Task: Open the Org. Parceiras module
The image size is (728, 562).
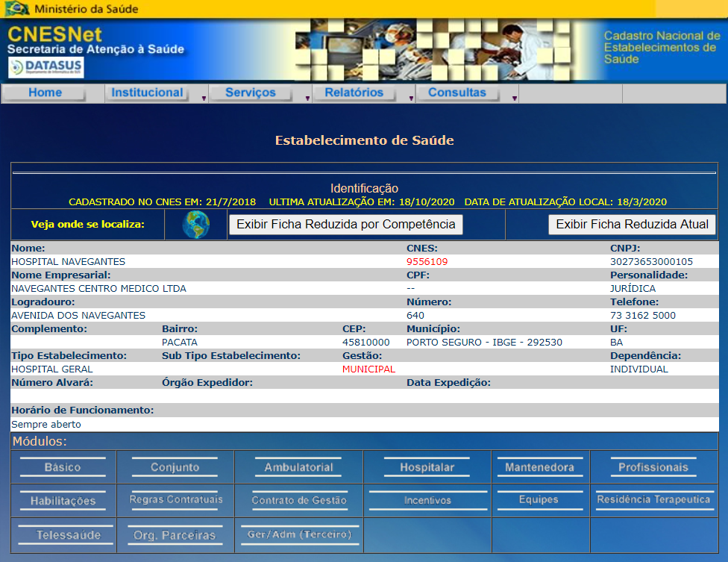Action: 175,535
